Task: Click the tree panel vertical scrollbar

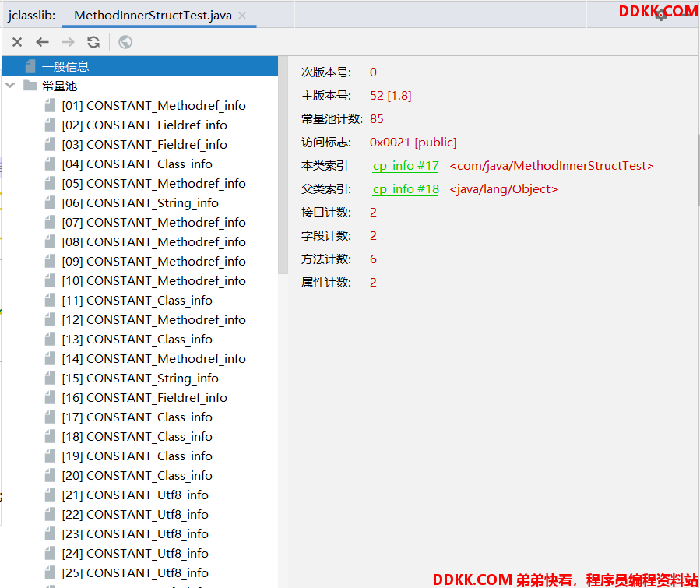Action: point(282,165)
